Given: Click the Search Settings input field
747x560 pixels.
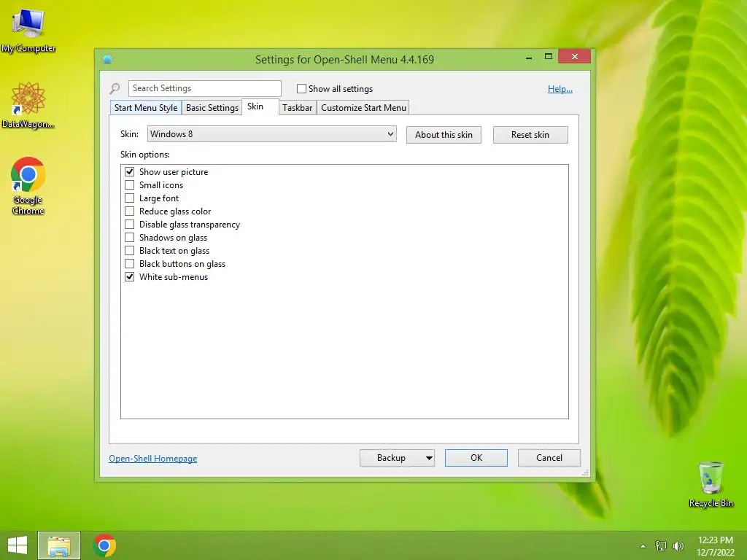Looking at the screenshot, I should coord(205,88).
